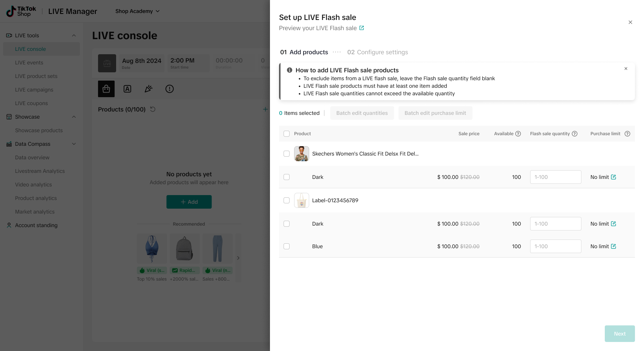
Task: Open LIVE events in the sidebar
Action: pos(29,63)
